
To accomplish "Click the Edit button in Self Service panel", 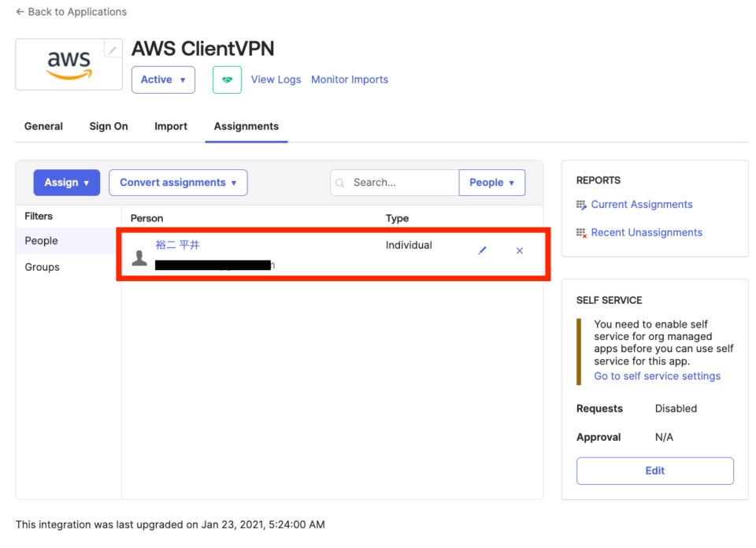I will click(654, 470).
